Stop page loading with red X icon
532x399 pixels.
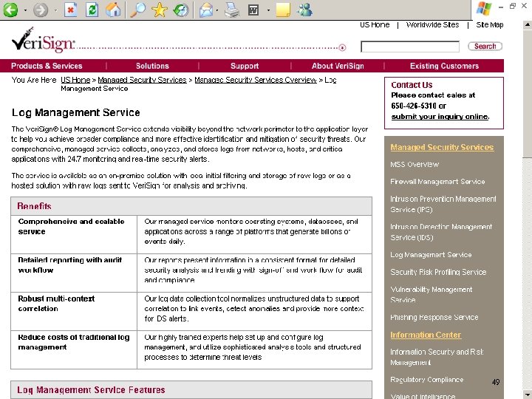pos(71,10)
